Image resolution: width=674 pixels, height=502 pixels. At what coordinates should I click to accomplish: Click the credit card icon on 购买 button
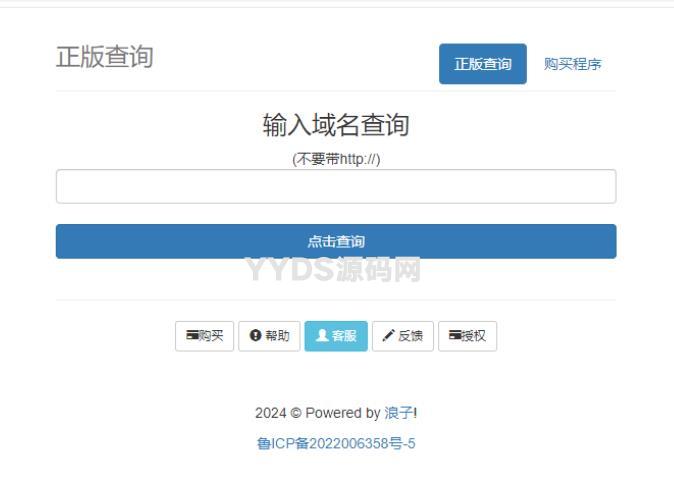click(191, 336)
